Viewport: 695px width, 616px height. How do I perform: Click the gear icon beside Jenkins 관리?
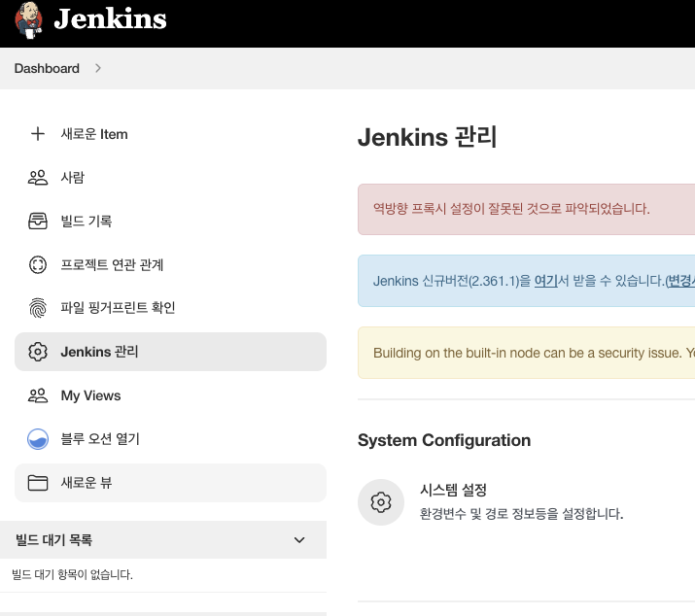tap(38, 352)
